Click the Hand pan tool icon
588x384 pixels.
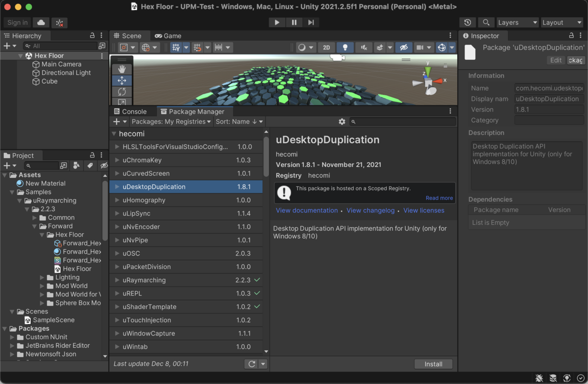point(121,68)
